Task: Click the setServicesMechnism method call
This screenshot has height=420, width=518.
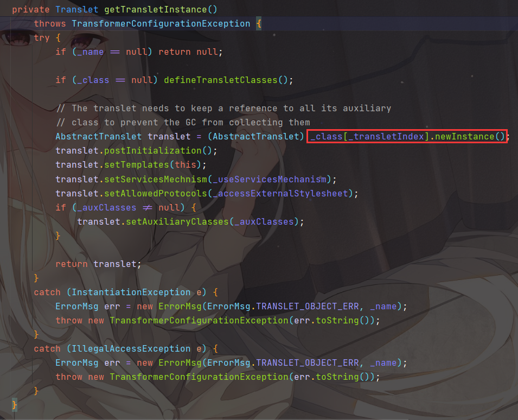Action: click(x=156, y=179)
